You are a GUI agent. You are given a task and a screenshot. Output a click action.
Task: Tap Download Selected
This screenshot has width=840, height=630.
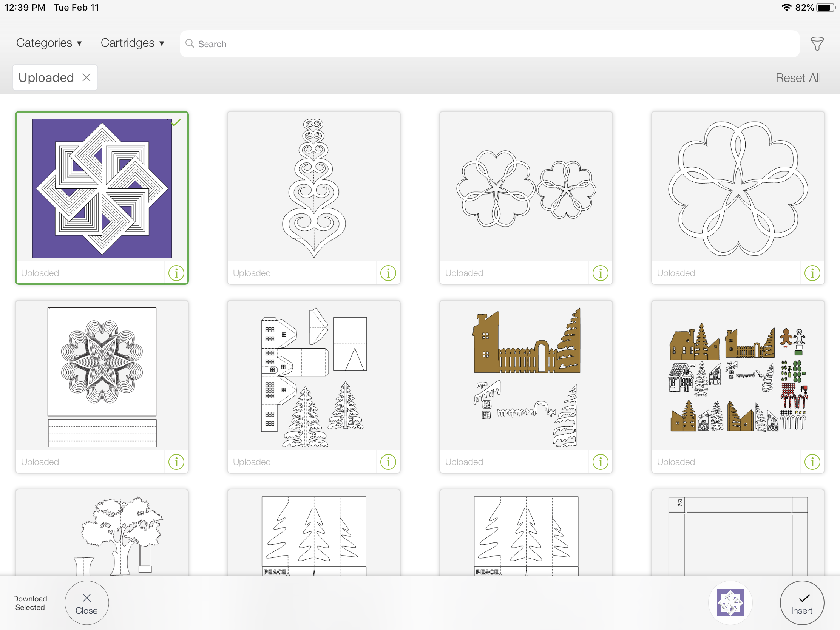coord(30,603)
